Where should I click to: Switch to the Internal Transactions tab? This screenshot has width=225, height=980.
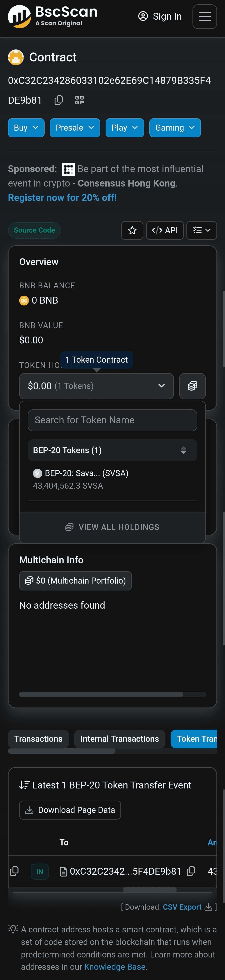[x=119, y=739]
